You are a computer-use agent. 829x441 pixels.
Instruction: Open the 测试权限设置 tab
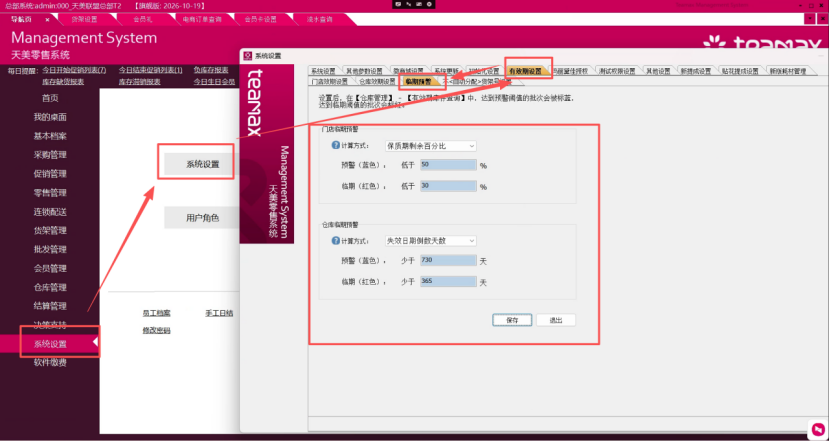[x=616, y=71]
